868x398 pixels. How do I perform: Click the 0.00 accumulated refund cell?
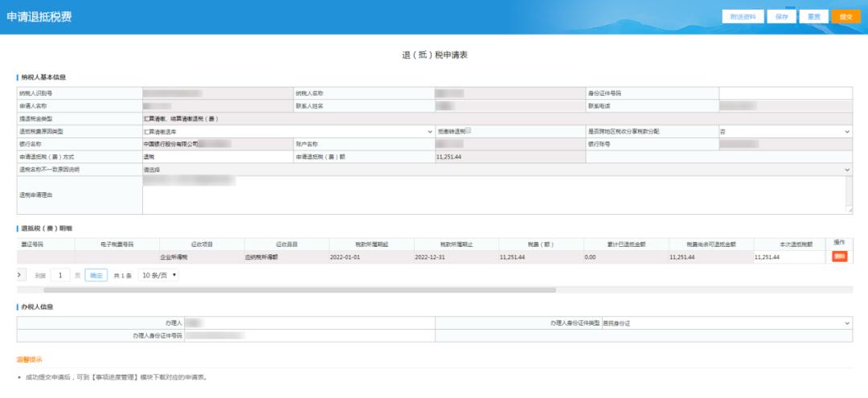coord(626,257)
